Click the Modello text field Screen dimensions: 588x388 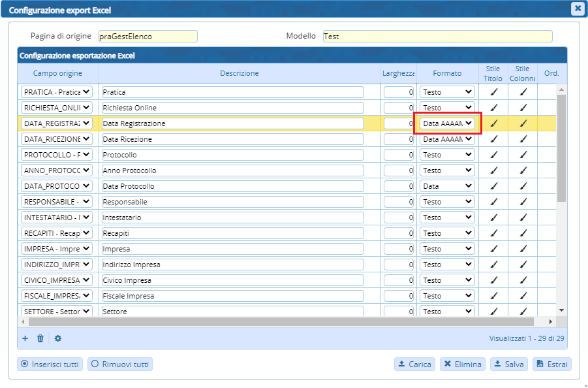(437, 37)
